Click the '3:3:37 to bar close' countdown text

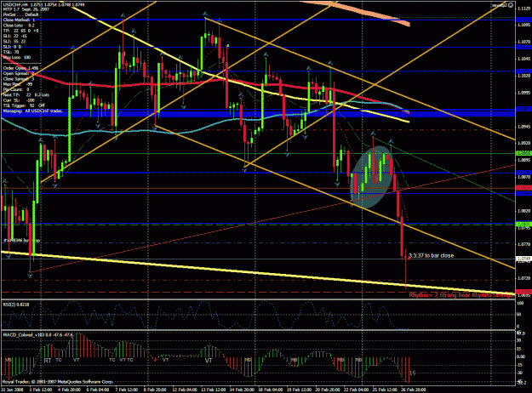432,256
